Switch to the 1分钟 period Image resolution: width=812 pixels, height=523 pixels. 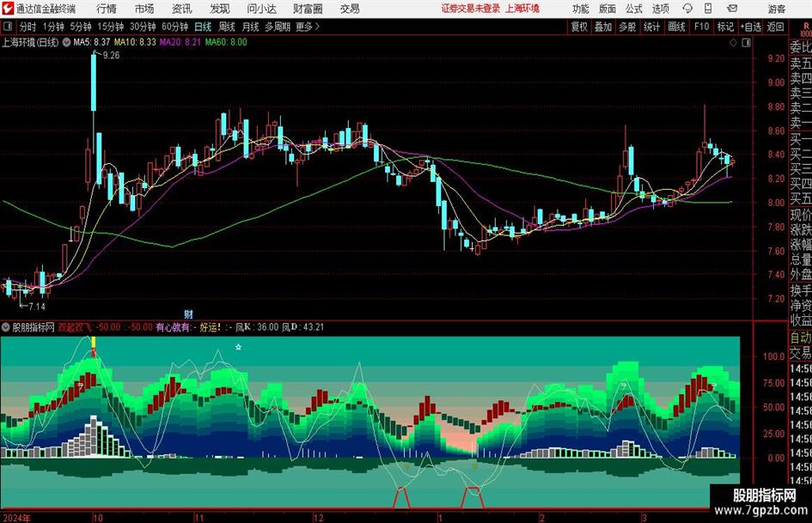click(x=53, y=27)
